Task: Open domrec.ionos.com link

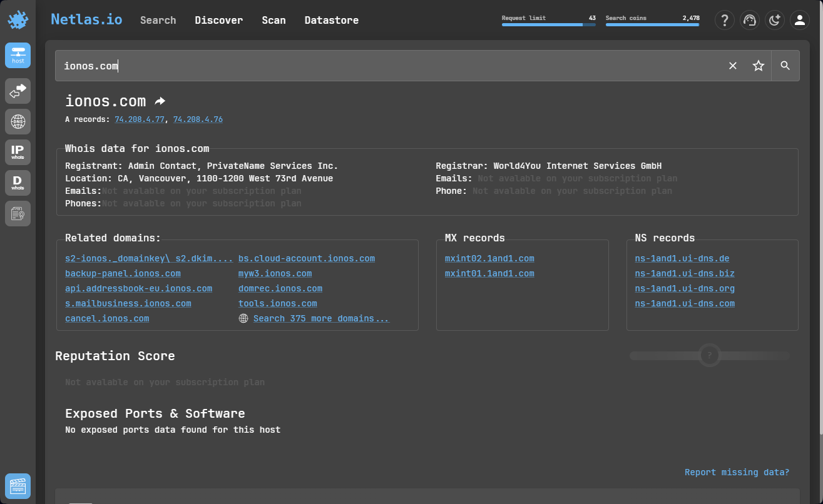Action: [280, 288]
